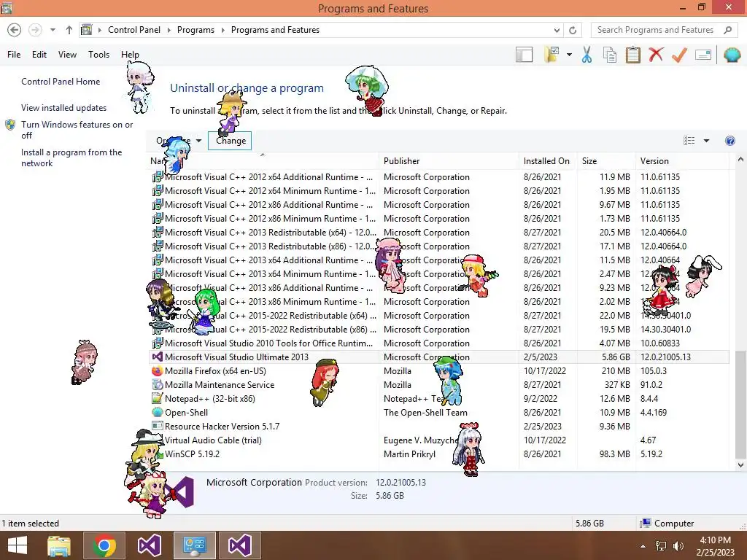Show hidden tray icons arrow
This screenshot has height=560, width=747.
(x=643, y=546)
